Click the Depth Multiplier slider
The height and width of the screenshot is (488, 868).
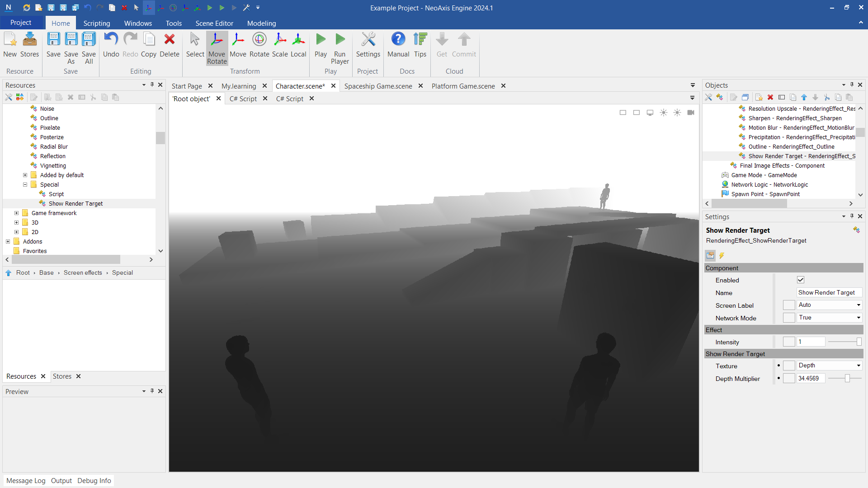click(847, 378)
